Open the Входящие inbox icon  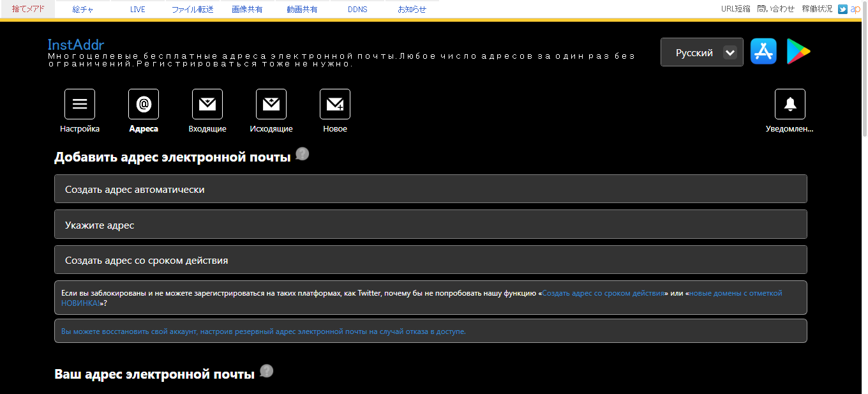(207, 104)
